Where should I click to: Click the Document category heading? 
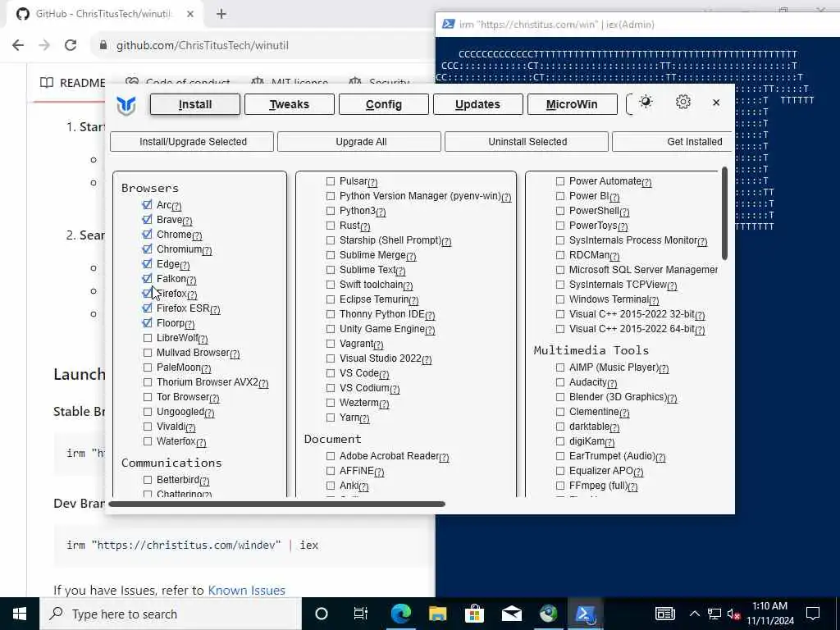click(333, 439)
